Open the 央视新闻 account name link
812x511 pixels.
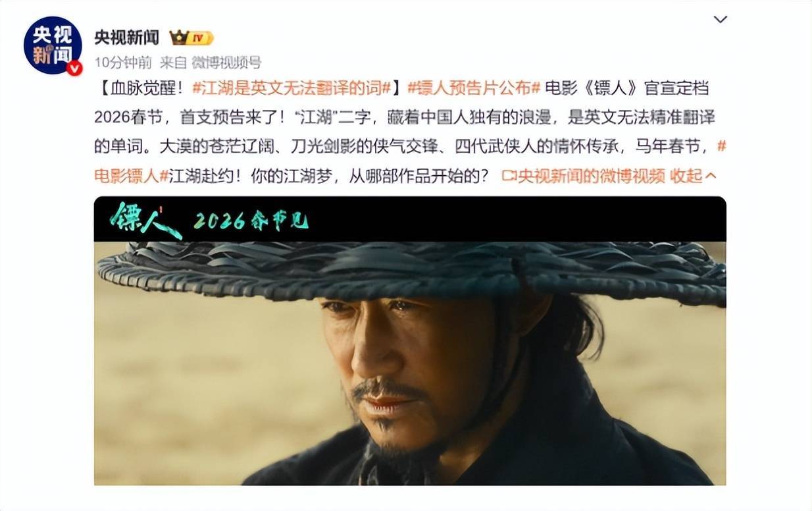(126, 38)
